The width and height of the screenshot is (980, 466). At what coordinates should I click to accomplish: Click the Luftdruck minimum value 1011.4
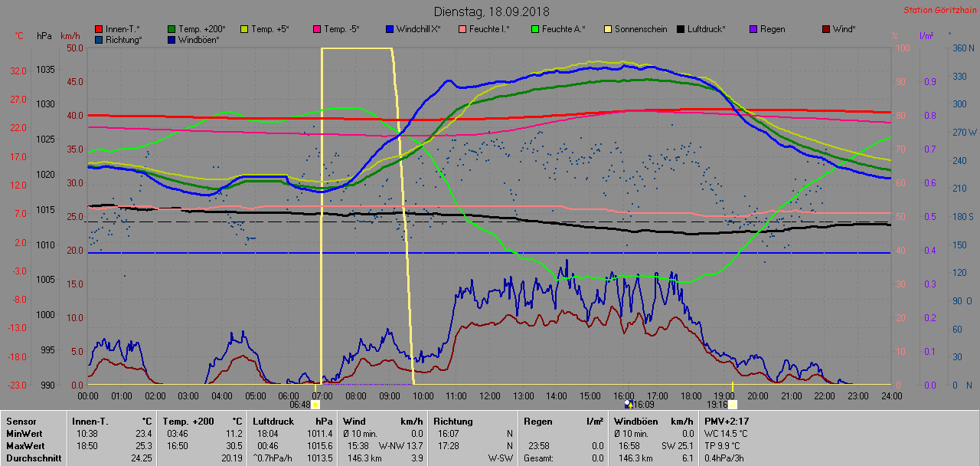click(x=320, y=434)
